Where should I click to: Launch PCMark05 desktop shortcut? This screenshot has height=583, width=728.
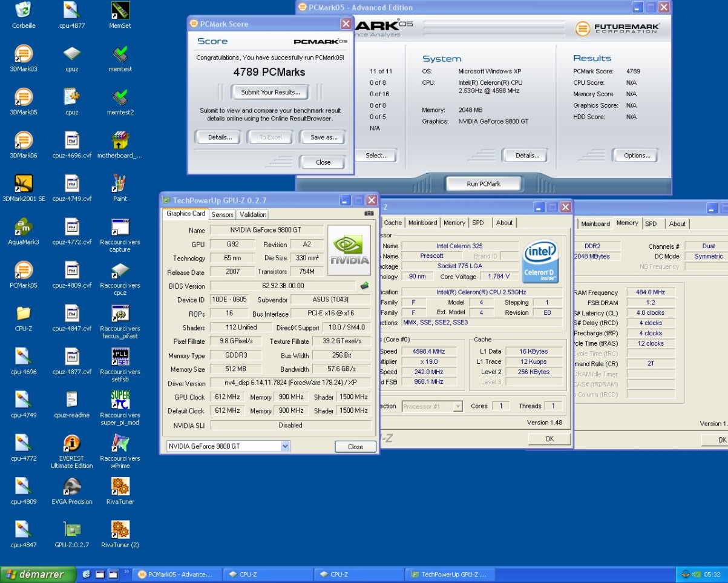coord(23,270)
